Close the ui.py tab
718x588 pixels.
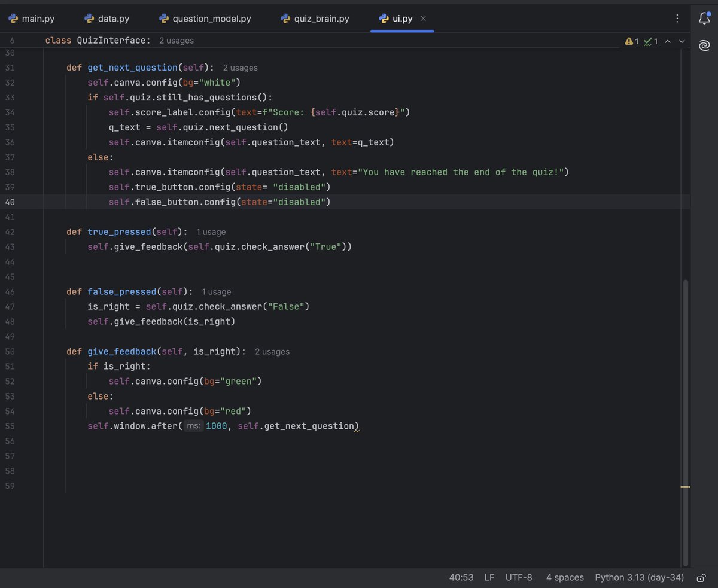pyautogui.click(x=424, y=19)
